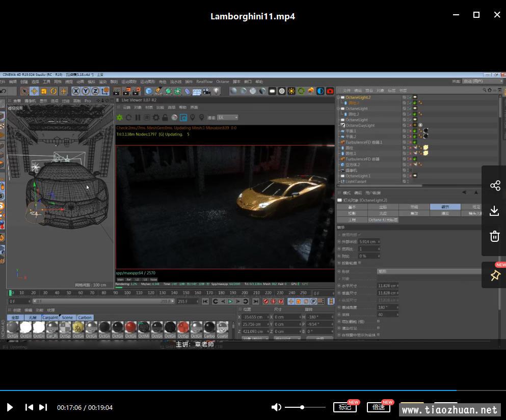
Task: Click the light bulb icon in the toolbar
Action: (217, 91)
